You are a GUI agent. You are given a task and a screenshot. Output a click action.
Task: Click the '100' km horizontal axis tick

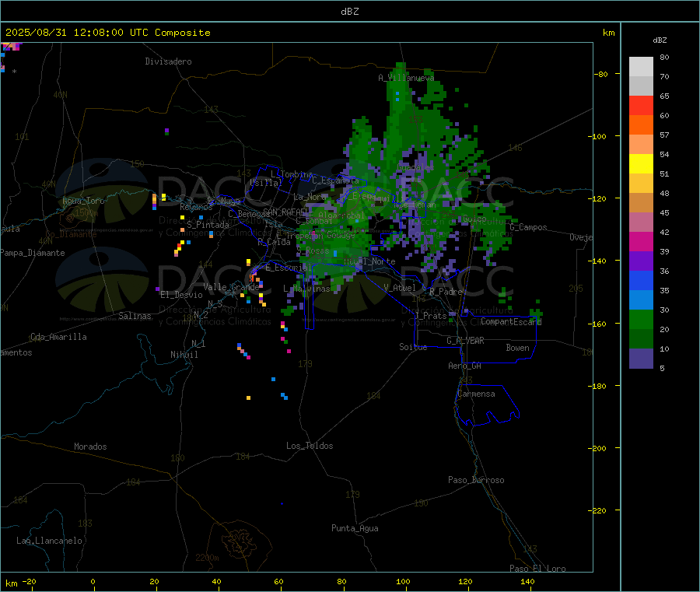(x=403, y=581)
